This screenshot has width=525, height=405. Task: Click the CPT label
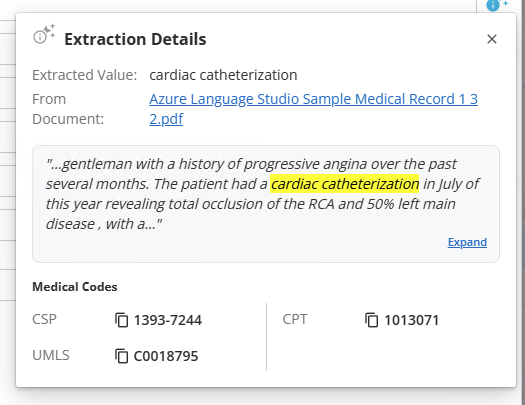295,319
